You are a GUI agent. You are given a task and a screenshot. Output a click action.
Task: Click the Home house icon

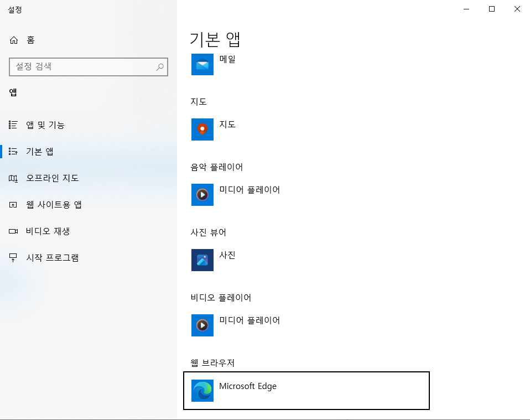[13, 40]
